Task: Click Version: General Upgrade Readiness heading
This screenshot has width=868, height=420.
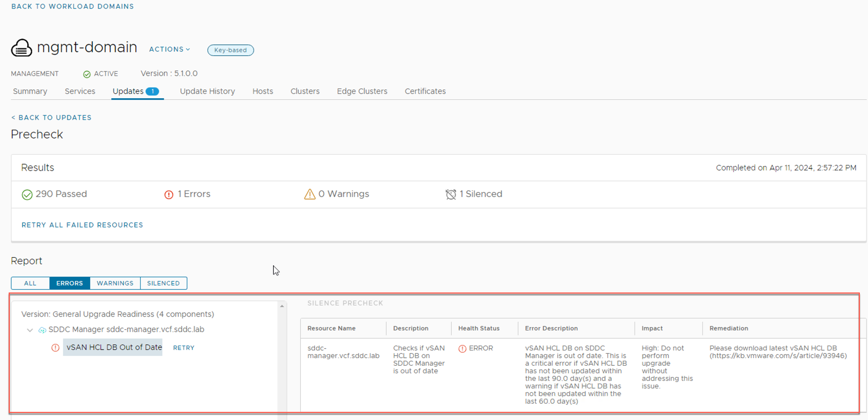Action: coord(117,314)
